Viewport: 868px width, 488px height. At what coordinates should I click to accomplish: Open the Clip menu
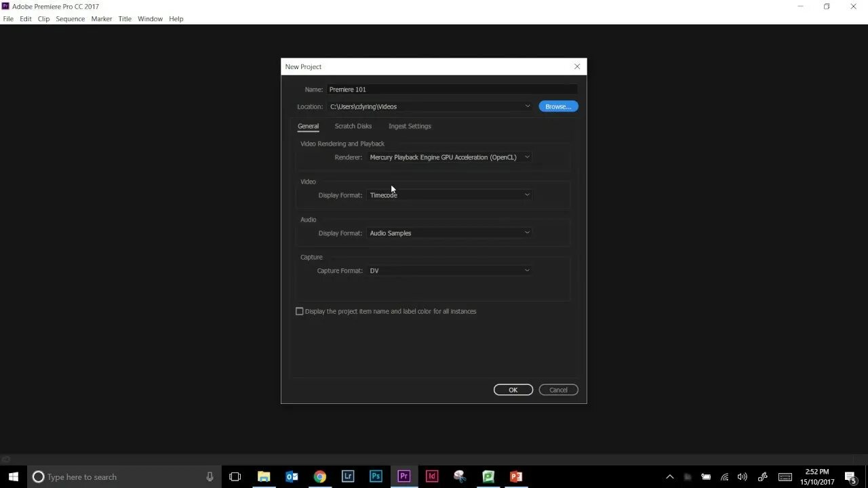point(44,19)
